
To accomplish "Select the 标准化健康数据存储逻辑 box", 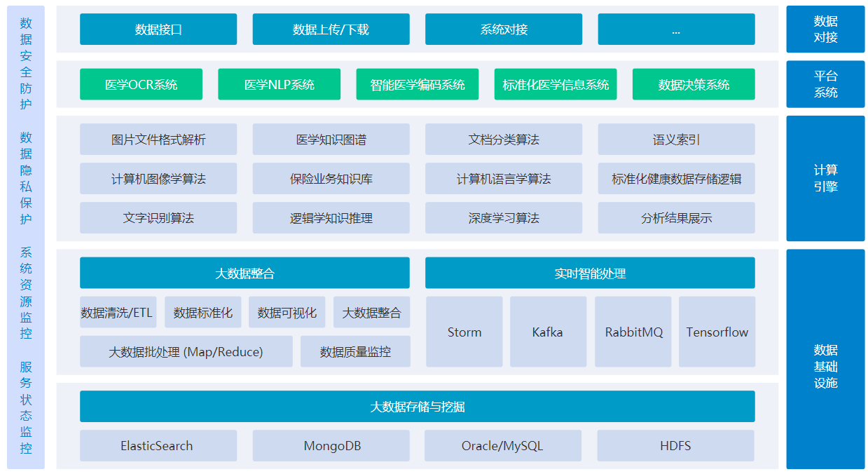I will coord(676,179).
